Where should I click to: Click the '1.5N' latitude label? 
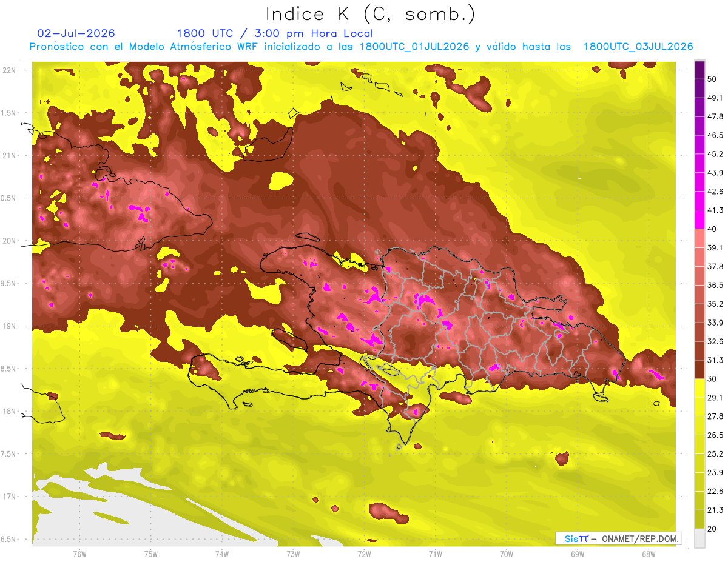[9, 113]
